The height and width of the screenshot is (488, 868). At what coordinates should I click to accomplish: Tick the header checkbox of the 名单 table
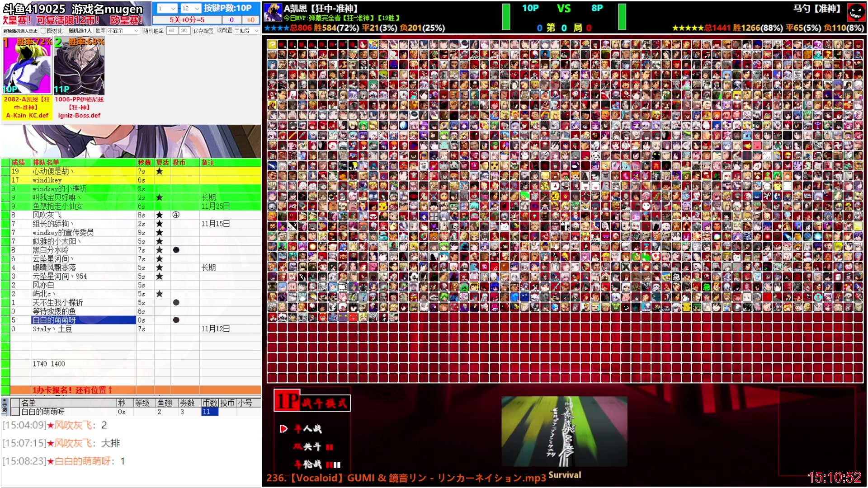coord(15,403)
